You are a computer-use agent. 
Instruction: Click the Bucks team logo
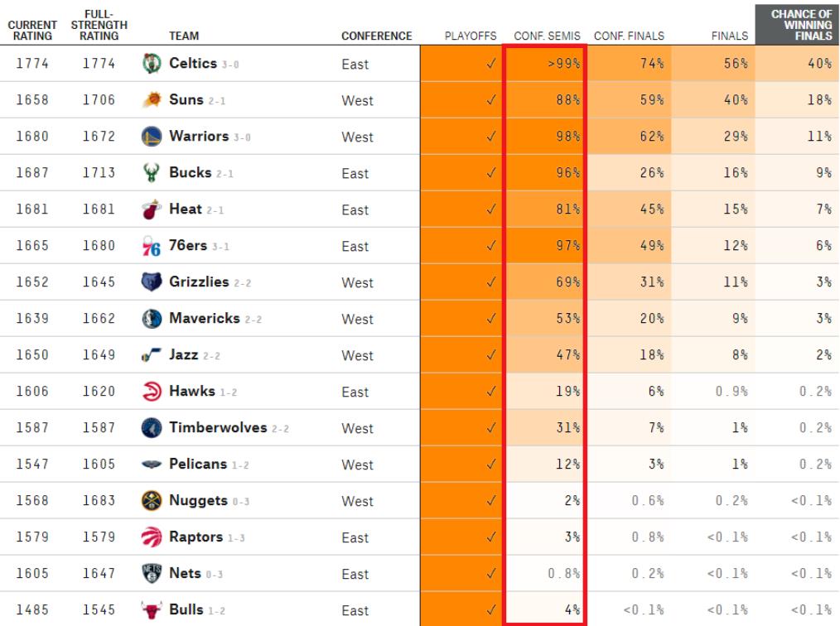coord(150,173)
